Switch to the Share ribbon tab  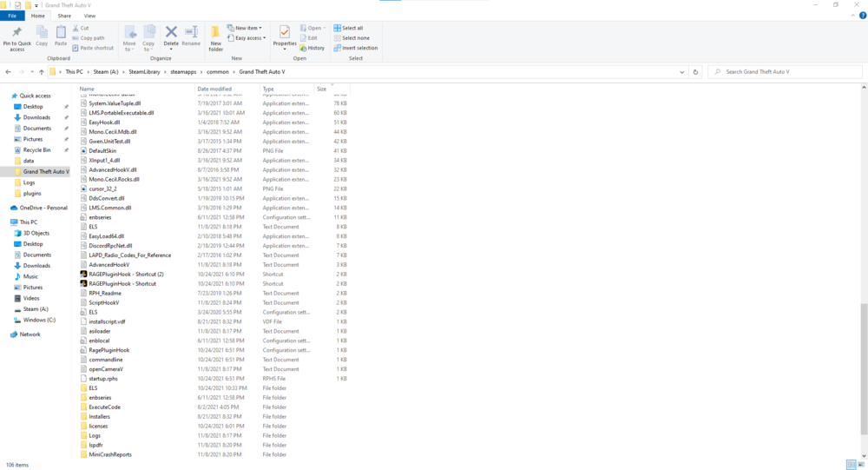click(64, 16)
